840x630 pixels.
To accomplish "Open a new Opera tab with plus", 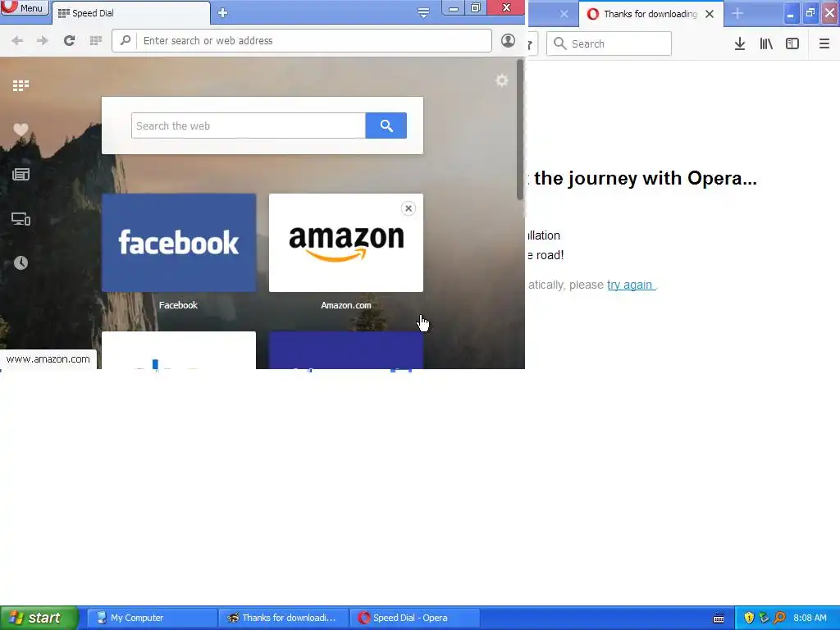I will pyautogui.click(x=223, y=13).
